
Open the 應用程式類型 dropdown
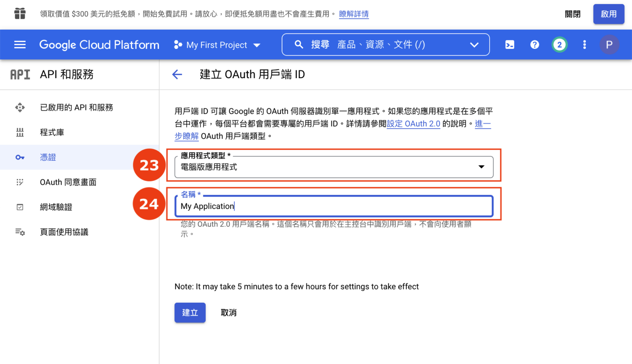coord(334,167)
